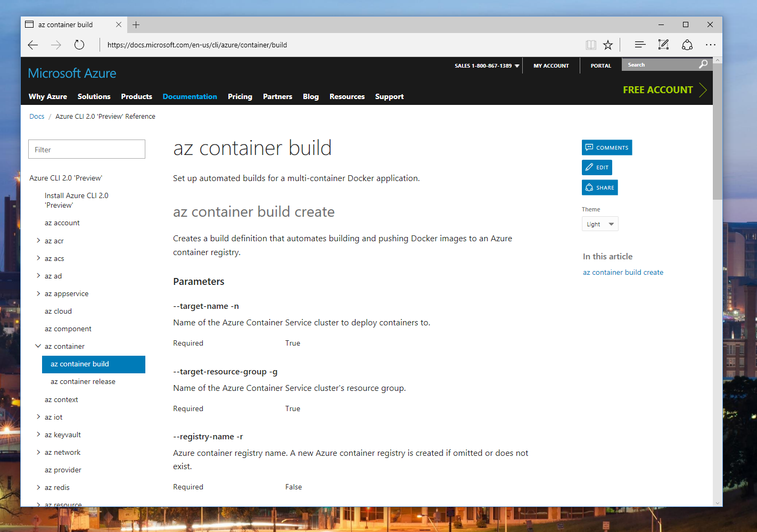The width and height of the screenshot is (757, 532).
Task: Click the scrollbar down arrow
Action: click(717, 503)
